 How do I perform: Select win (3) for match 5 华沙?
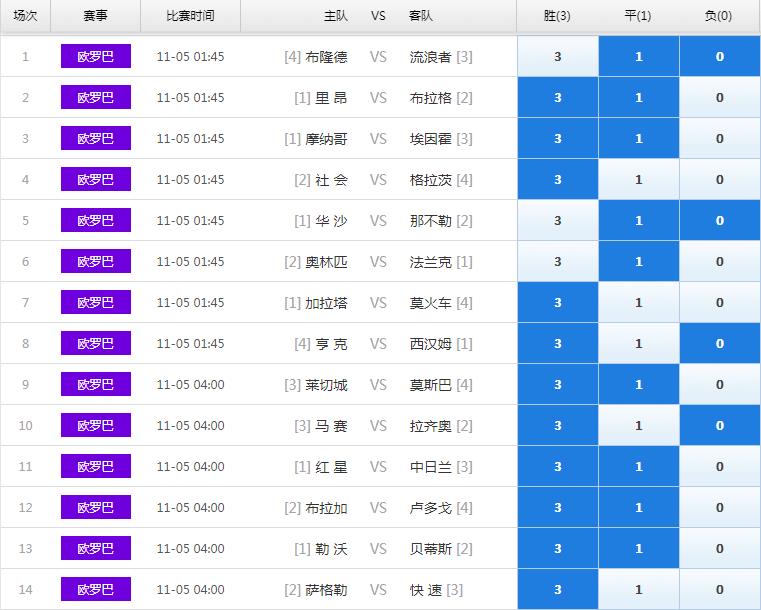[558, 220]
